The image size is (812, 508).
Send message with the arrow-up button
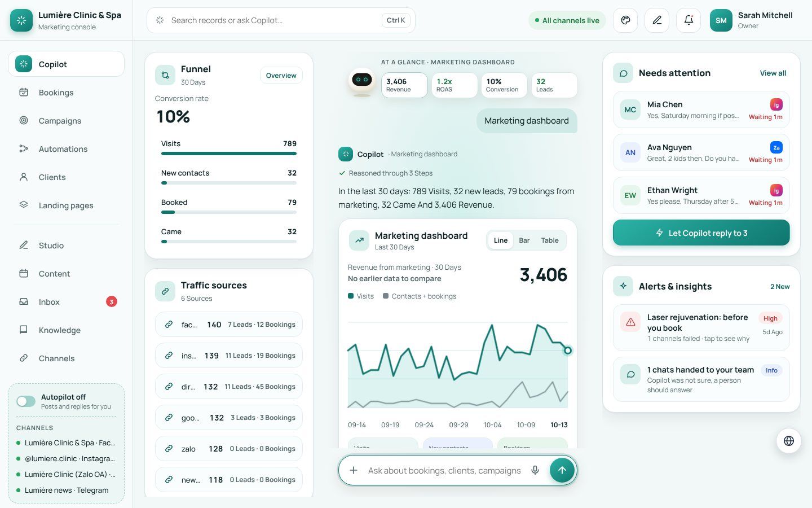click(562, 470)
